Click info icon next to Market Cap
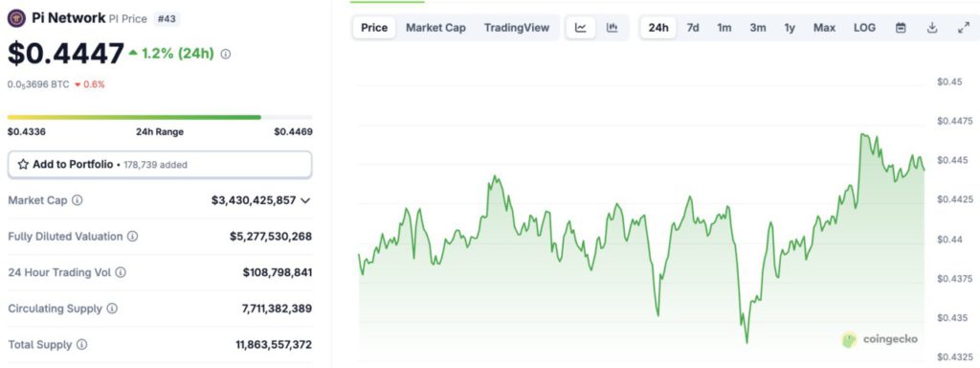Screen dimensions: 980x368 (x=78, y=200)
